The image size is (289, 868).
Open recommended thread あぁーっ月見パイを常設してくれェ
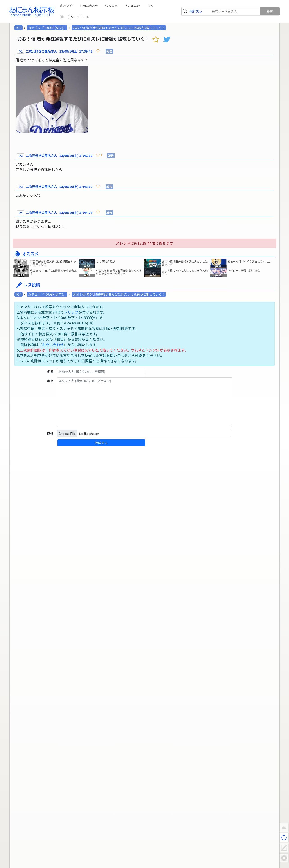249,261
